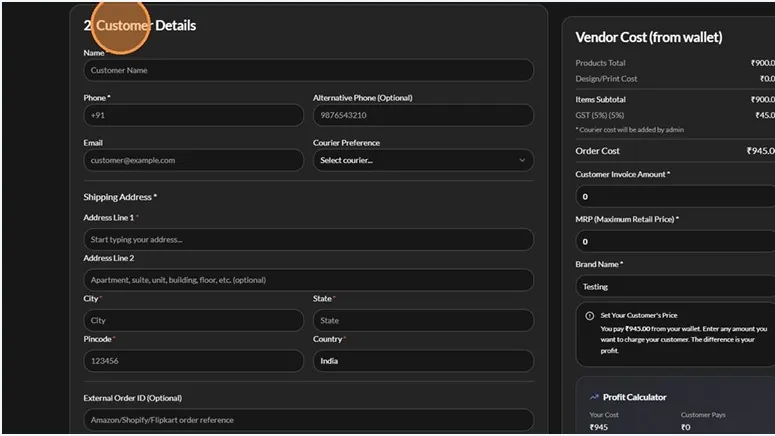Click the Set Your Customer's Price title

pos(639,315)
